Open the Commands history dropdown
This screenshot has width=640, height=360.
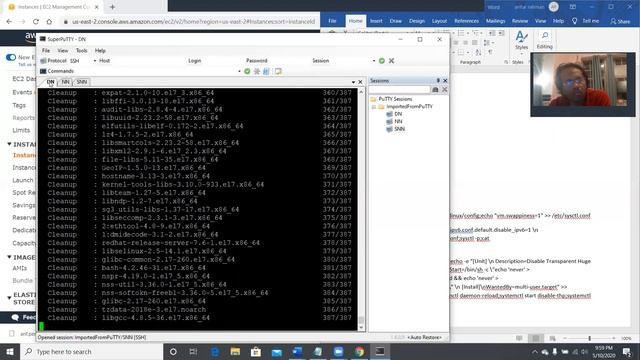[x=239, y=71]
